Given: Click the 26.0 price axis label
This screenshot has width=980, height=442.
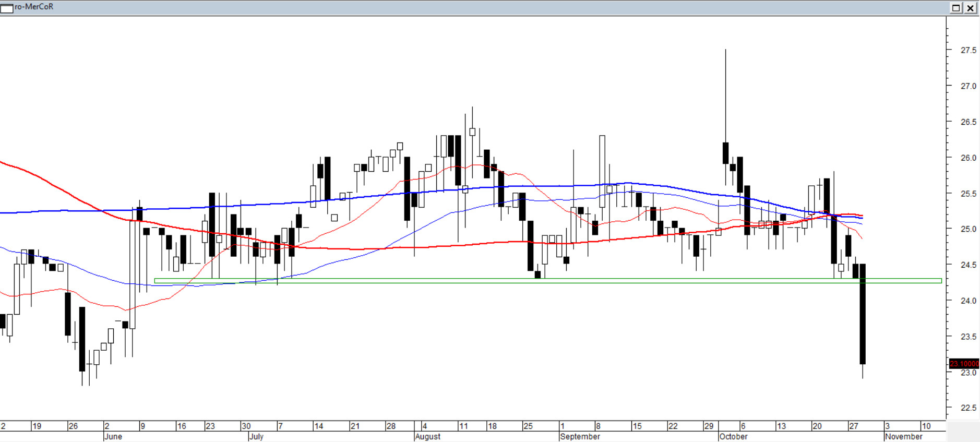Looking at the screenshot, I should (x=968, y=158).
